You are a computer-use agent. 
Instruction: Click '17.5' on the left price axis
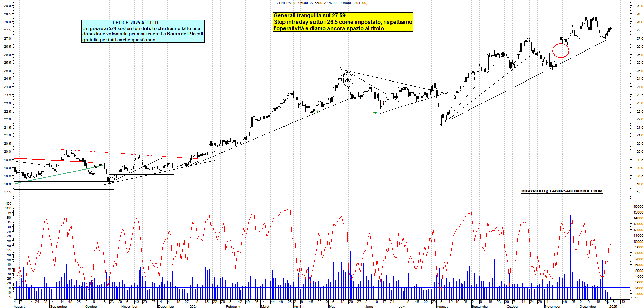tap(7, 192)
